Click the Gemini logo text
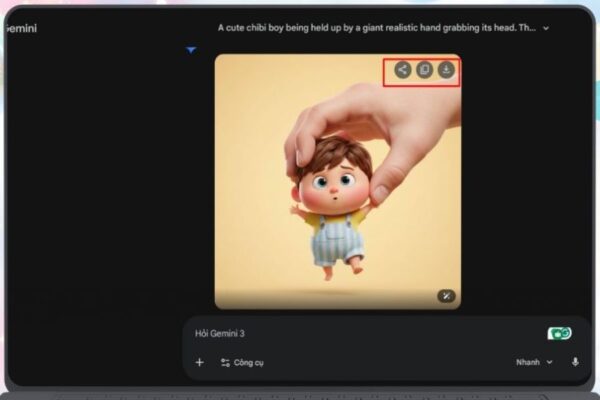 (x=20, y=29)
